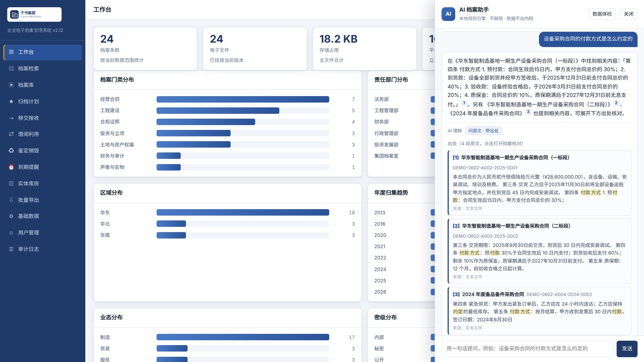
Task: Click the 经营合同 category bar
Action: coord(243,99)
